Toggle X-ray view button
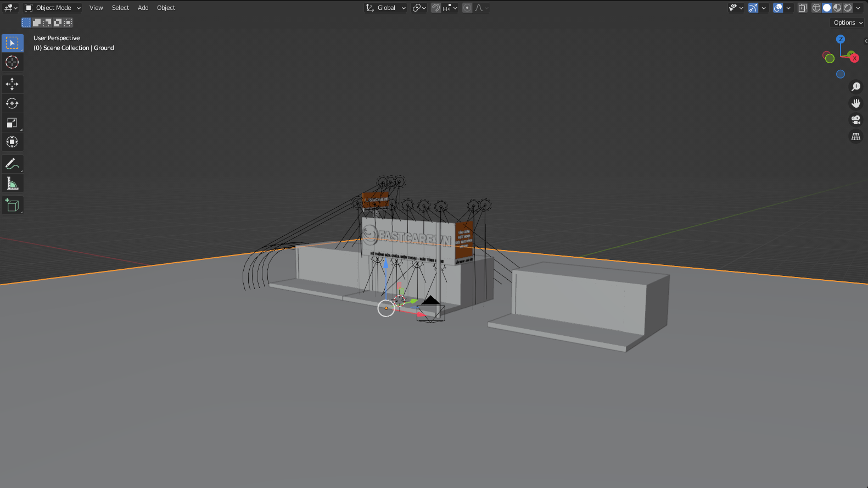Image resolution: width=868 pixels, height=488 pixels. click(802, 8)
